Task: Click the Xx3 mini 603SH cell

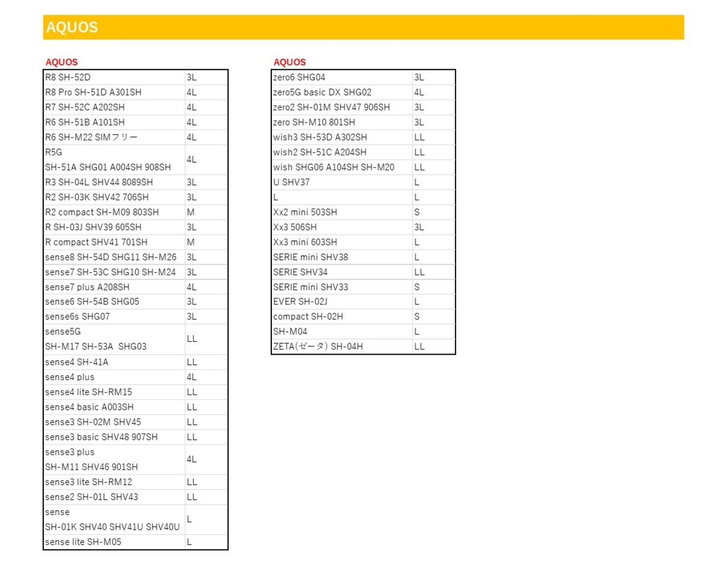Action: coord(342,242)
